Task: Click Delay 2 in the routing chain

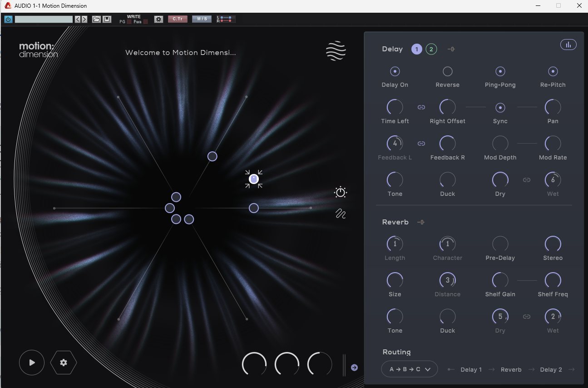Action: (x=551, y=370)
